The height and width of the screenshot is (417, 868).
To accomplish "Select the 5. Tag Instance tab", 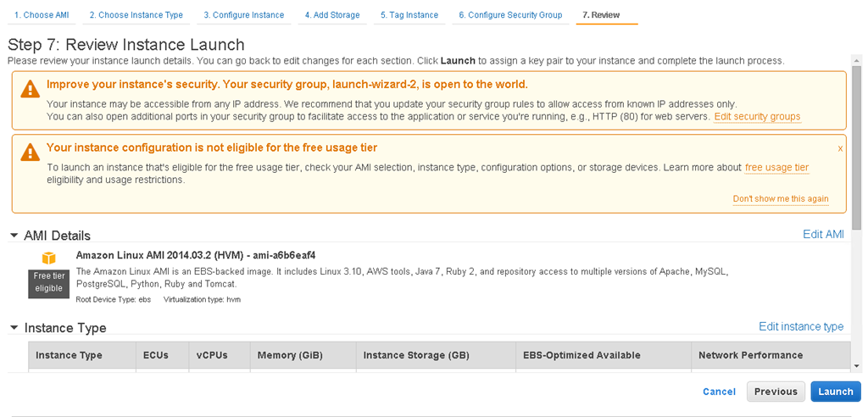I will click(409, 15).
